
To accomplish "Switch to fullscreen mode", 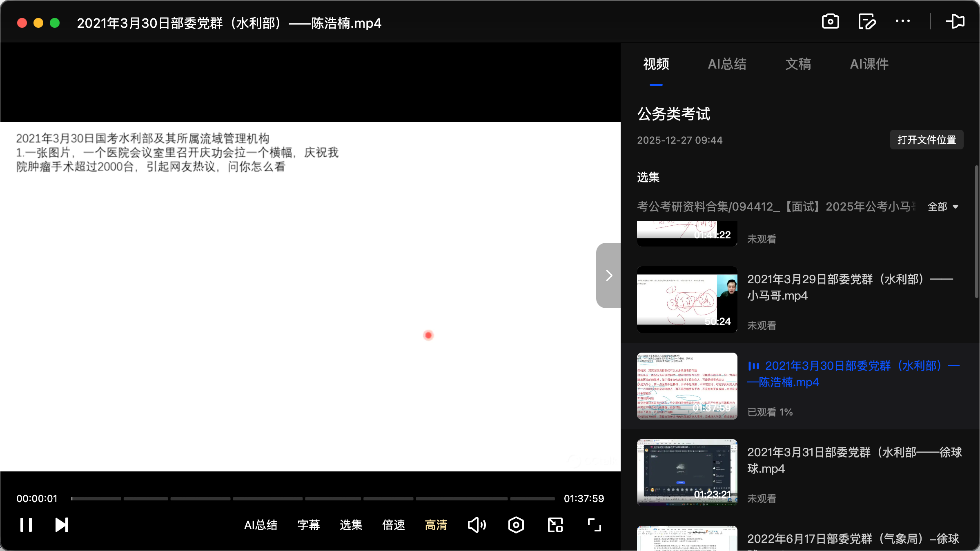I will pos(594,525).
